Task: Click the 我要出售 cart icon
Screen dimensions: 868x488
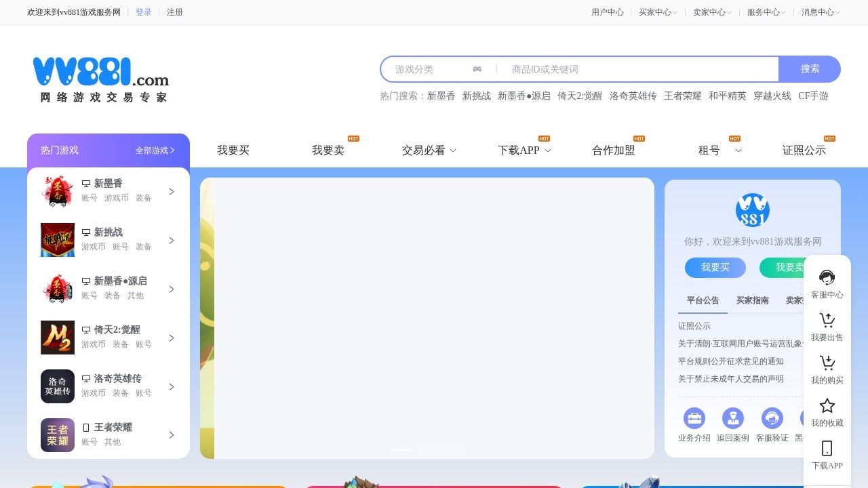Action: pyautogui.click(x=827, y=320)
